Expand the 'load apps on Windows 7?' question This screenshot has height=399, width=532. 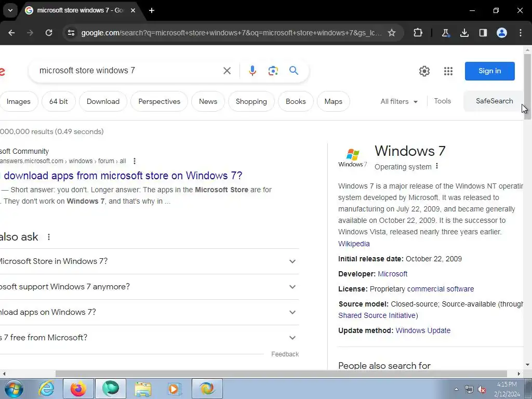point(149,312)
